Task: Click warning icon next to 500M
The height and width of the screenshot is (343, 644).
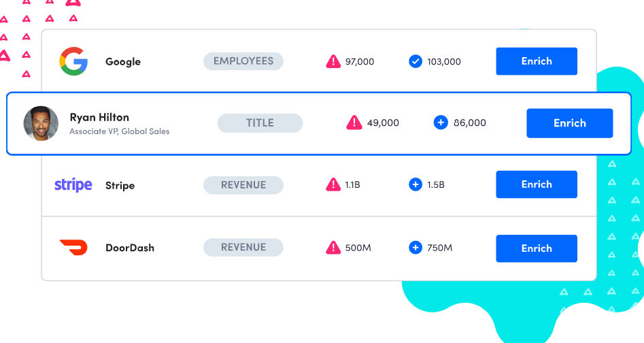Action: click(x=333, y=248)
